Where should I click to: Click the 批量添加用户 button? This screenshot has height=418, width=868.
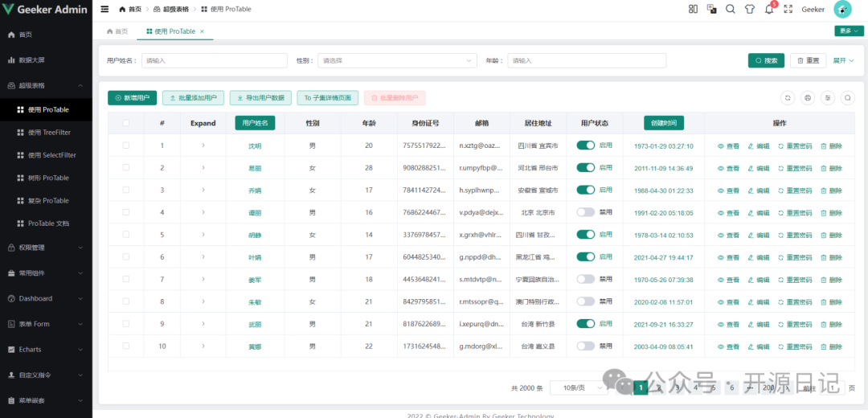(193, 98)
